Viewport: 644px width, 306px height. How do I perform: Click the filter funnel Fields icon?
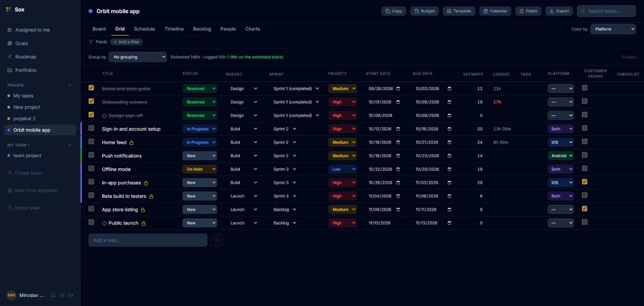point(91,42)
